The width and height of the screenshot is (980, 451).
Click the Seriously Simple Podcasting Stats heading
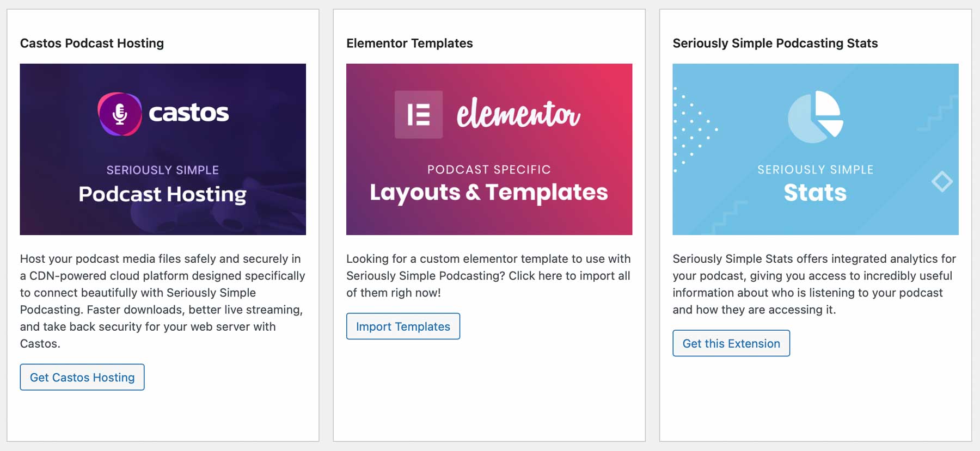[775, 43]
